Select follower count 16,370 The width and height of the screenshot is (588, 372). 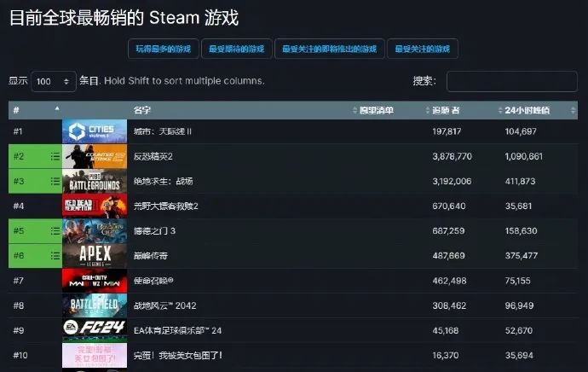(x=446, y=355)
